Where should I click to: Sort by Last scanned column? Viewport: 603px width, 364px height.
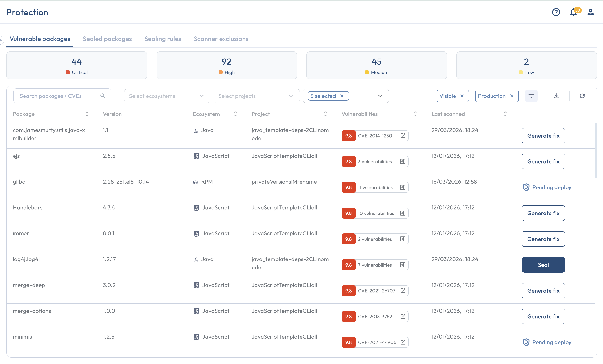pyautogui.click(x=505, y=114)
